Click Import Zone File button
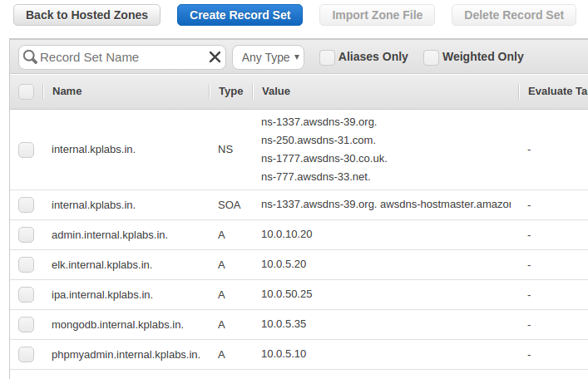 pyautogui.click(x=378, y=15)
